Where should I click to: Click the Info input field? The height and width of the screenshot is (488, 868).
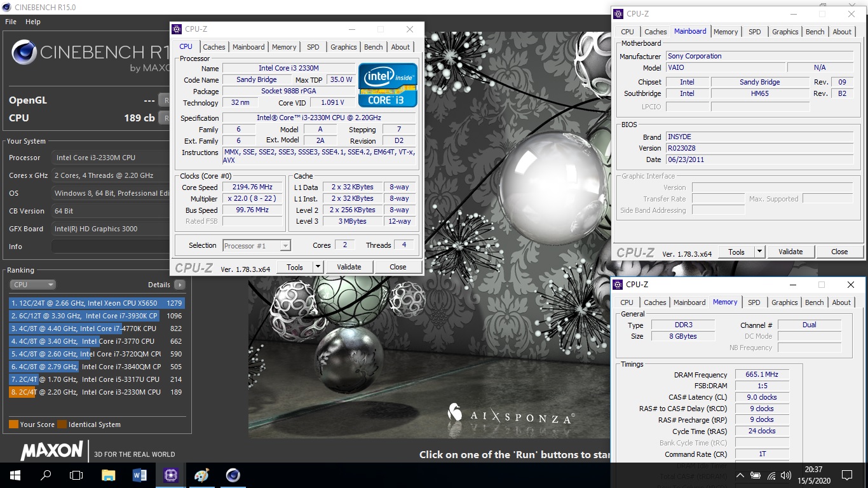pos(111,247)
